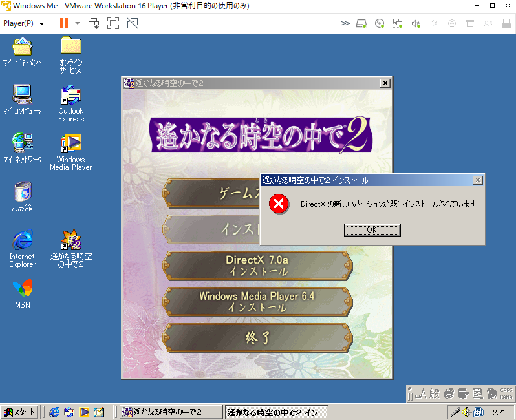
Task: Click the hard disk device icon
Action: point(361,23)
